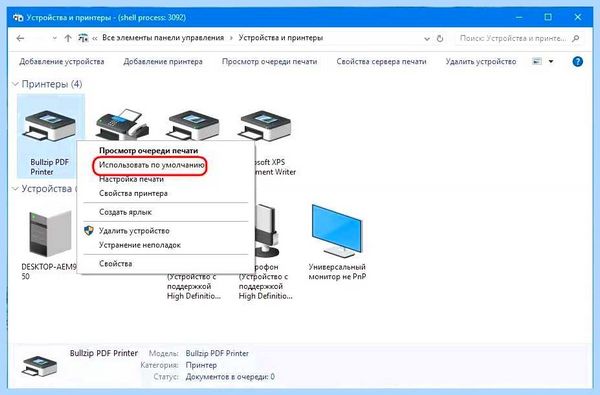The width and height of the screenshot is (600, 395).
Task: Click Устройства и принтеры breadcrumb
Action: (281, 38)
